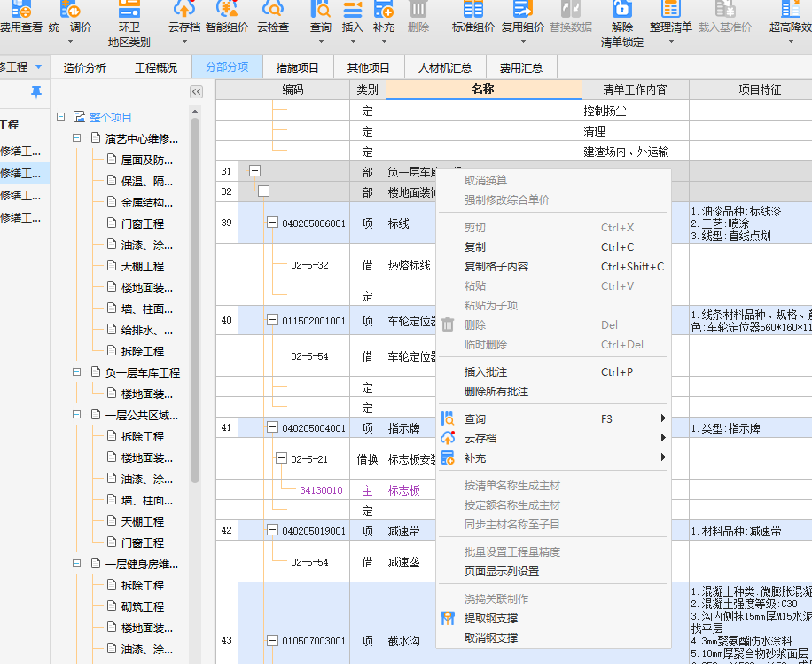
Task: Open the 云存档 dropdown arrow
Action: pyautogui.click(x=184, y=42)
